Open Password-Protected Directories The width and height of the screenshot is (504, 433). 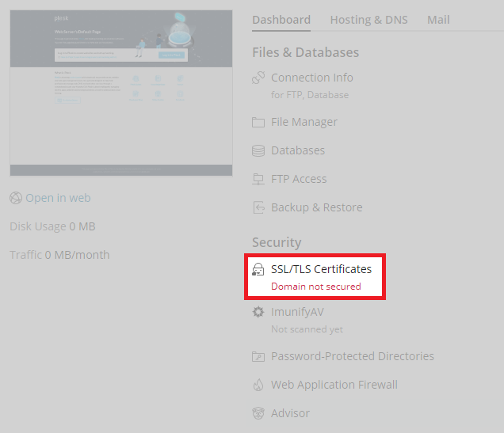tap(353, 356)
